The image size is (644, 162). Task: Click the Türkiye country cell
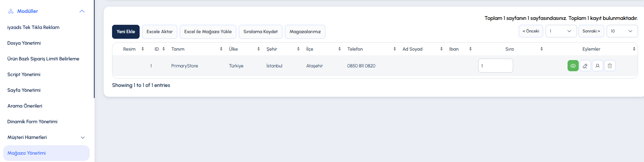point(236,66)
